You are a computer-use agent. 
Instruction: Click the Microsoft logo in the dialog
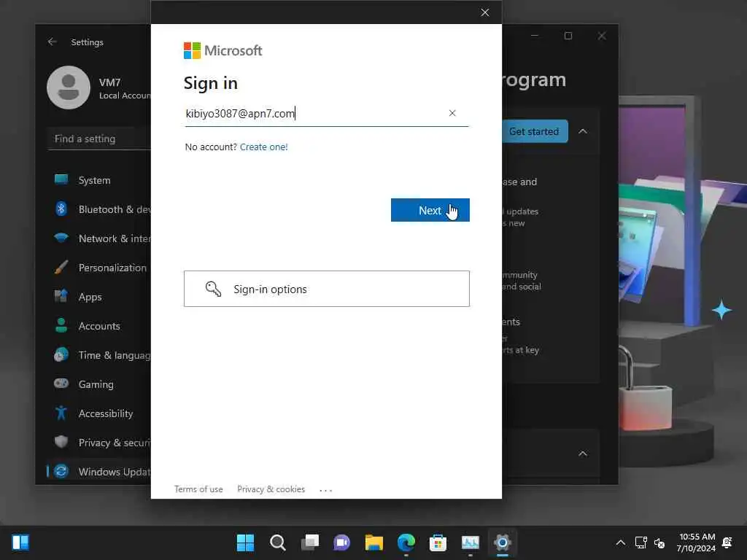[222, 50]
